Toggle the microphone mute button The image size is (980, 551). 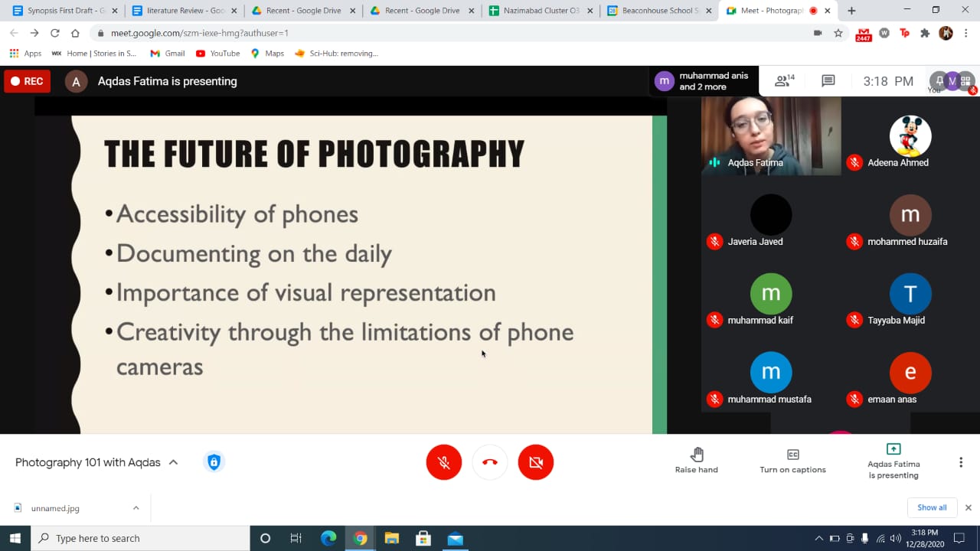coord(444,462)
